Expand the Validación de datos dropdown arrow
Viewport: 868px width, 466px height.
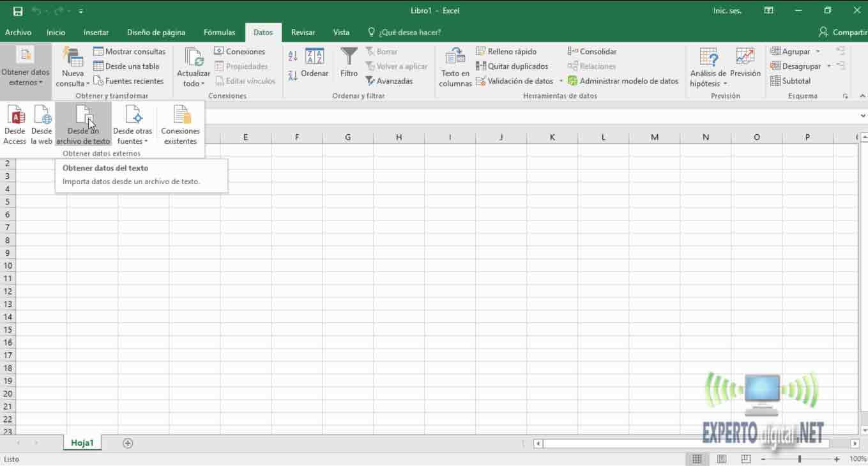[x=560, y=81]
